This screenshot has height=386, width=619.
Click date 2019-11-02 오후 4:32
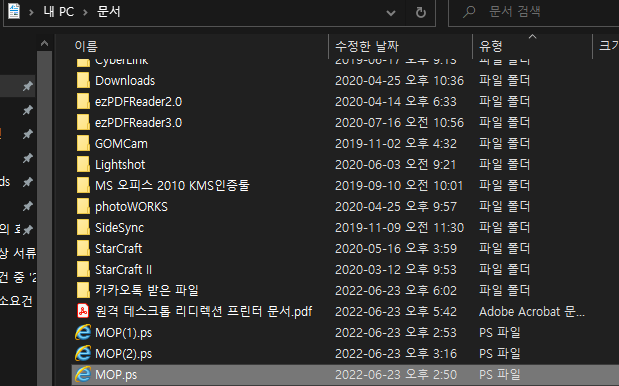(x=396, y=143)
